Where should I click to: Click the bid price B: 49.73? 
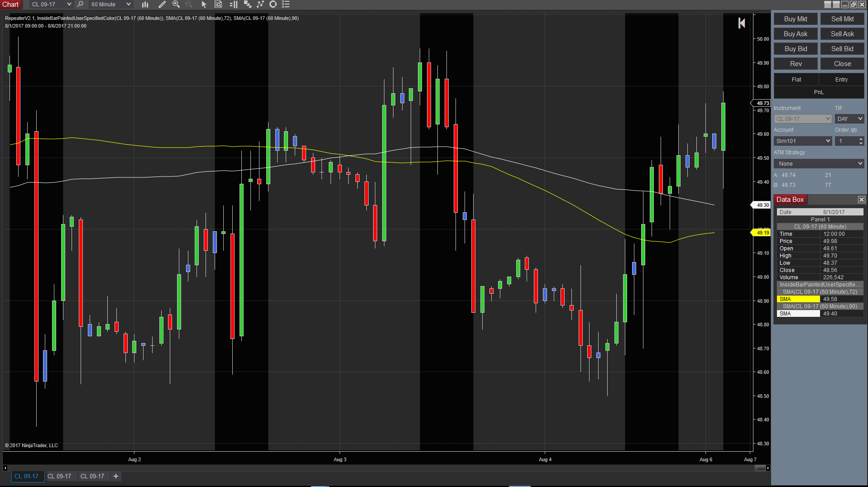pos(785,185)
